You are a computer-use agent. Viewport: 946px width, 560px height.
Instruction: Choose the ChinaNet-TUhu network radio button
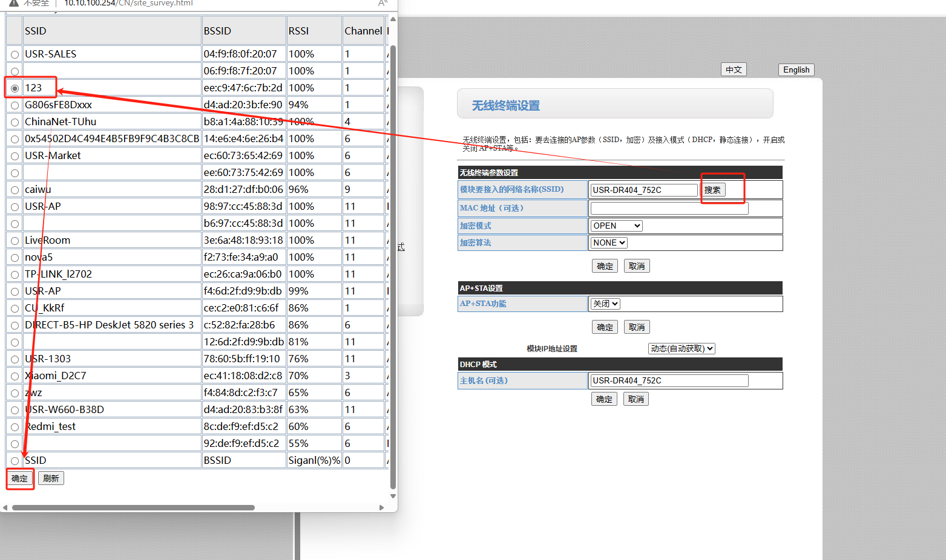[x=15, y=122]
